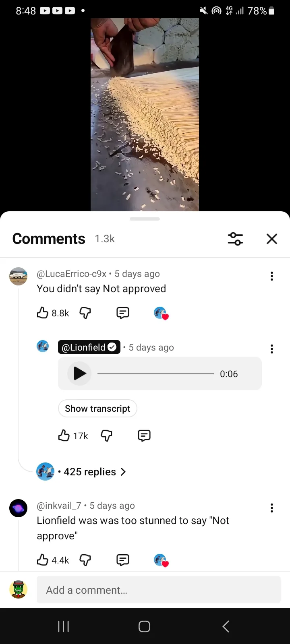Screen dimensions: 290x644
Task: Like Lionfield's voice reply with 17k likes
Action: point(64,436)
